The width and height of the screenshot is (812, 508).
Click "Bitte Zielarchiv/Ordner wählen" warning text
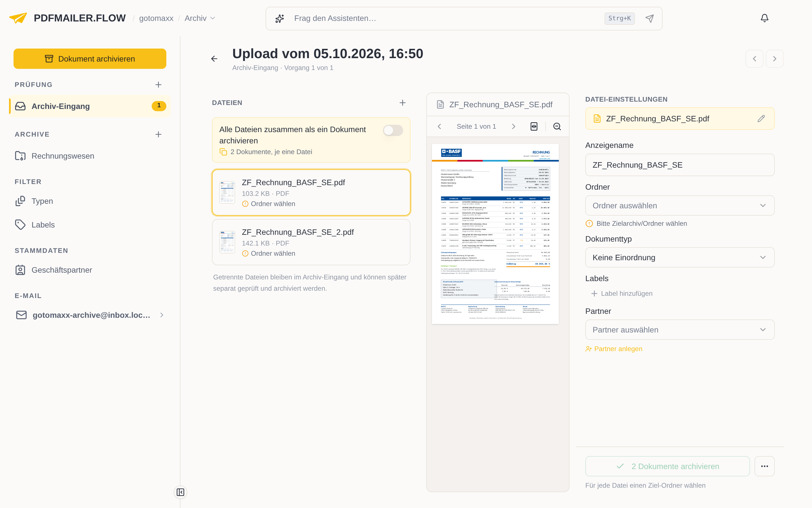point(641,224)
